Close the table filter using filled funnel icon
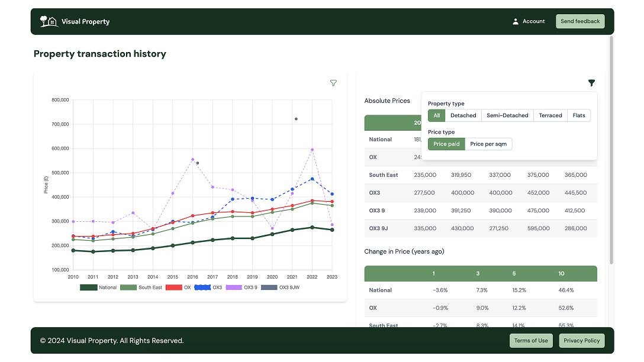The image size is (644, 362). 591,83
